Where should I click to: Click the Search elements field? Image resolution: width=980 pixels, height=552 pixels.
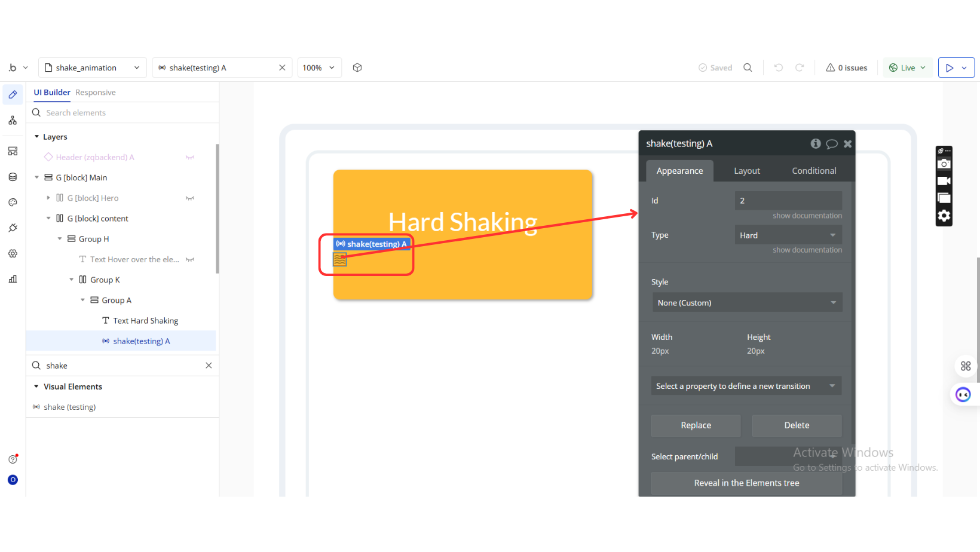(x=122, y=113)
